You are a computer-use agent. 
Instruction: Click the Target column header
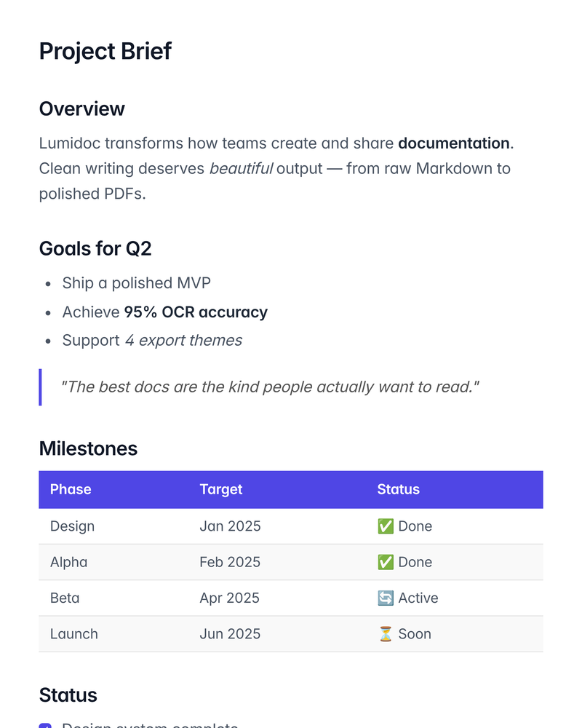click(x=221, y=490)
